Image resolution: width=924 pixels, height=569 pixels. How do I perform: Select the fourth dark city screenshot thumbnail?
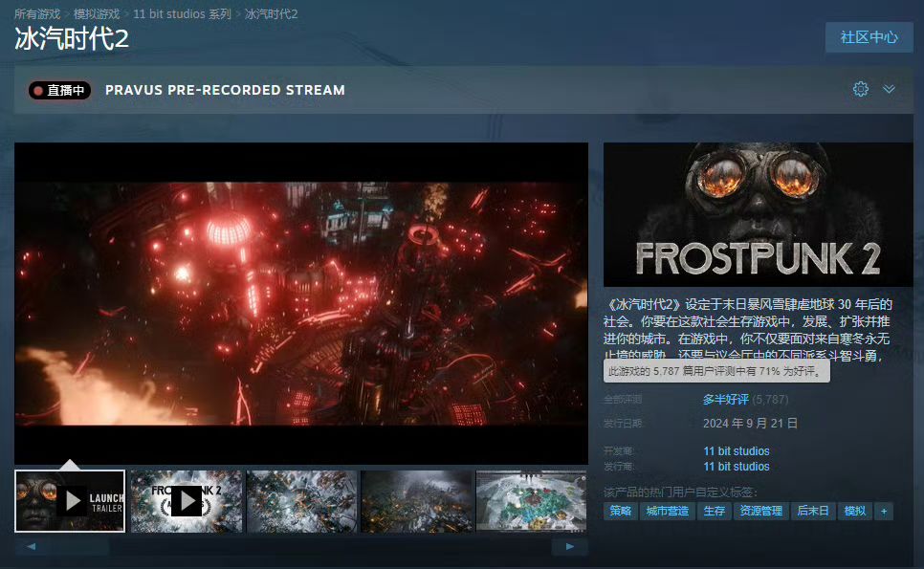pyautogui.click(x=417, y=501)
